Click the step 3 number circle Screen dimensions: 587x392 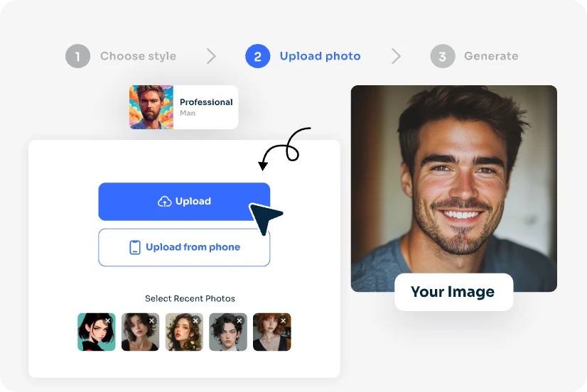[x=442, y=56]
